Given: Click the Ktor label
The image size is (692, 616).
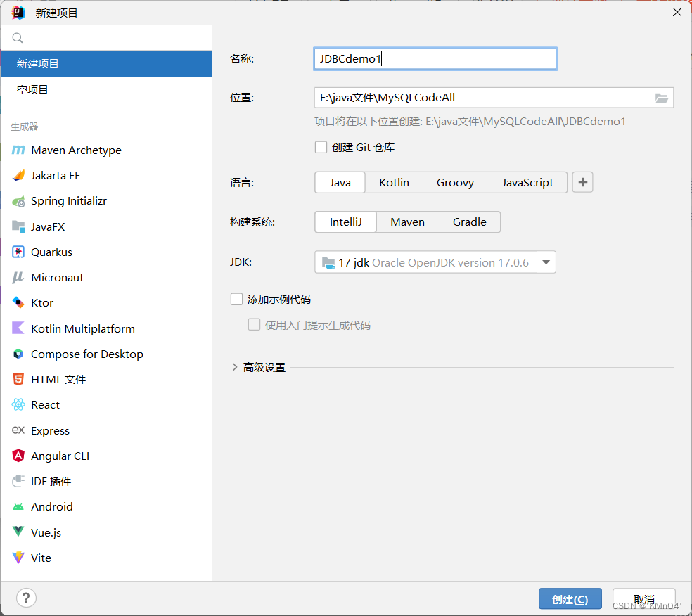Looking at the screenshot, I should (x=42, y=302).
